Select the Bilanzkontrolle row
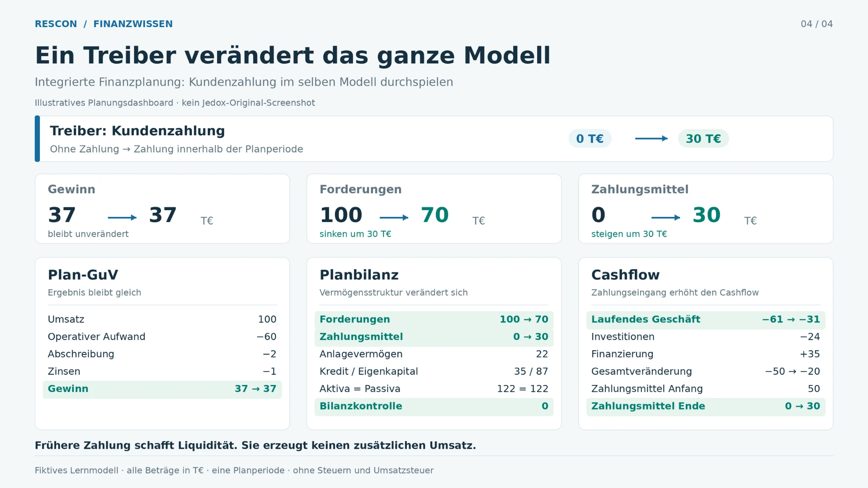The image size is (868, 488). 434,406
